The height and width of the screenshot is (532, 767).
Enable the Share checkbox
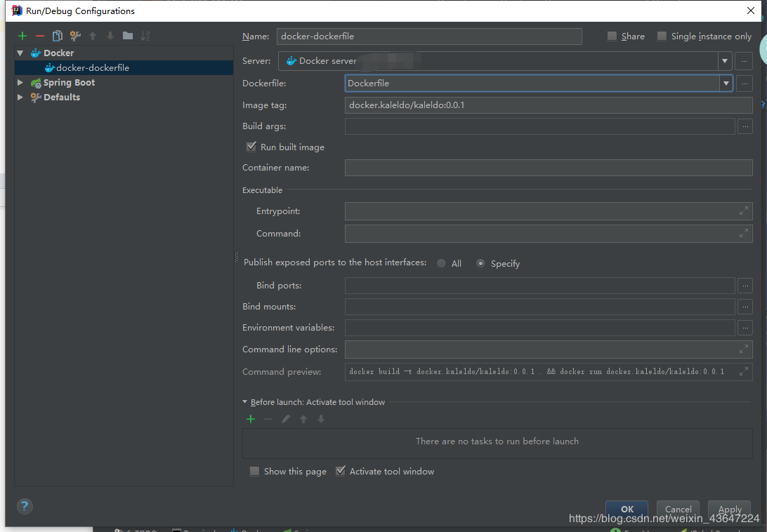[612, 36]
